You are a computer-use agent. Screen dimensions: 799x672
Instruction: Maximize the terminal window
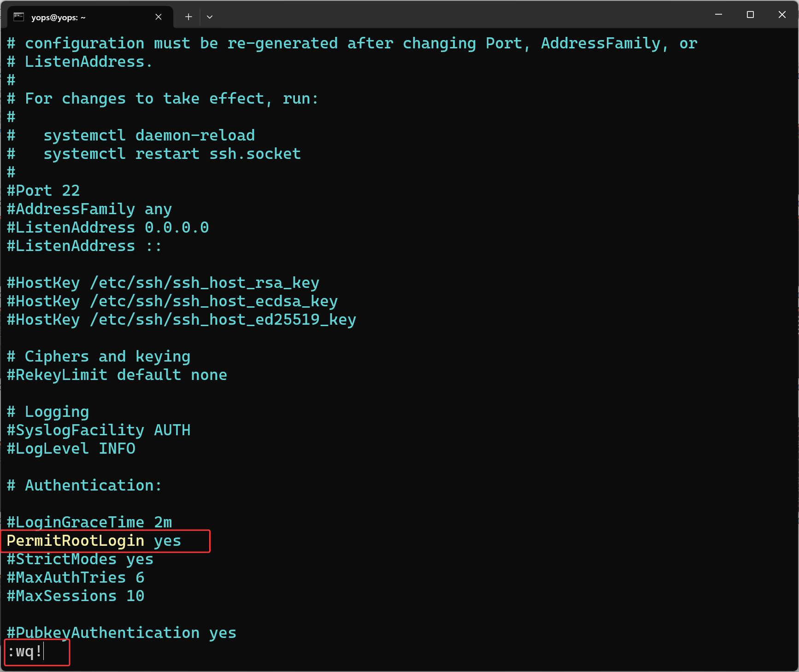pyautogui.click(x=750, y=15)
